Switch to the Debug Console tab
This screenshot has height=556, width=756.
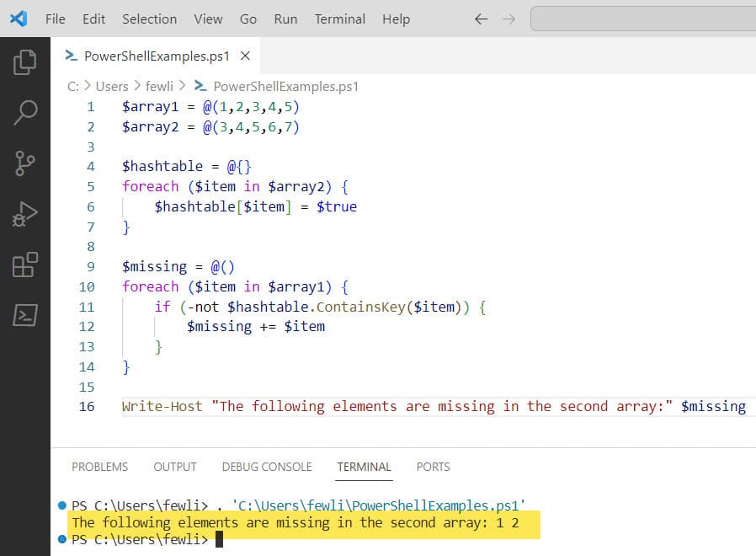[x=267, y=467]
